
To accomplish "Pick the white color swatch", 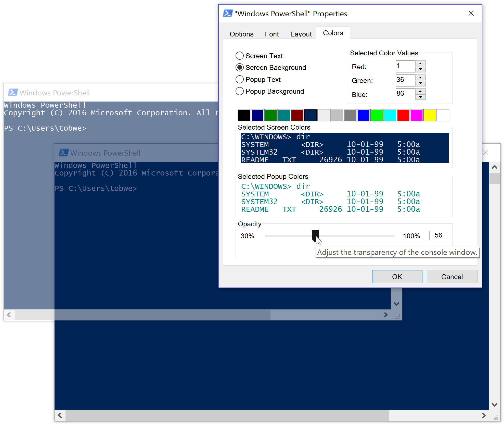I will click(x=443, y=115).
